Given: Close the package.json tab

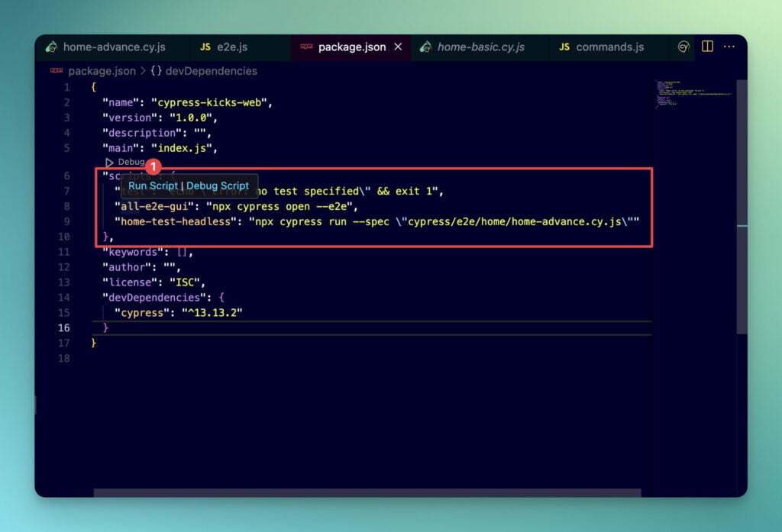Looking at the screenshot, I should click(398, 47).
